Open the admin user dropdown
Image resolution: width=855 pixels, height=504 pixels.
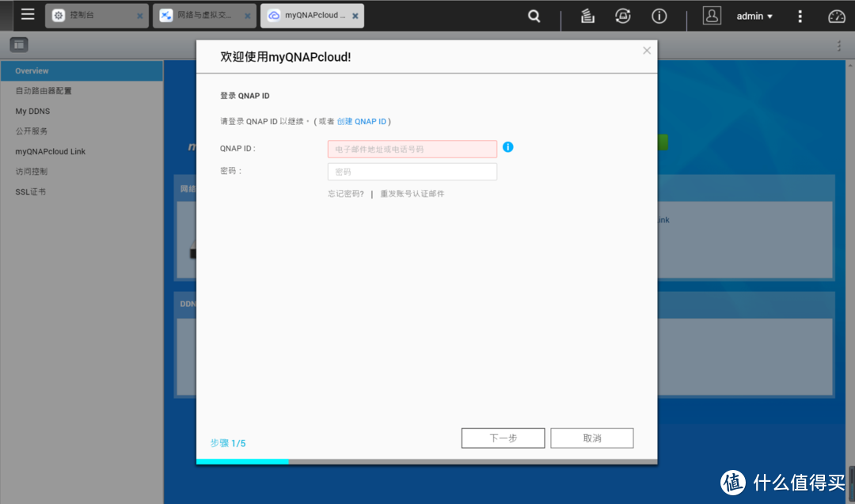pyautogui.click(x=754, y=17)
